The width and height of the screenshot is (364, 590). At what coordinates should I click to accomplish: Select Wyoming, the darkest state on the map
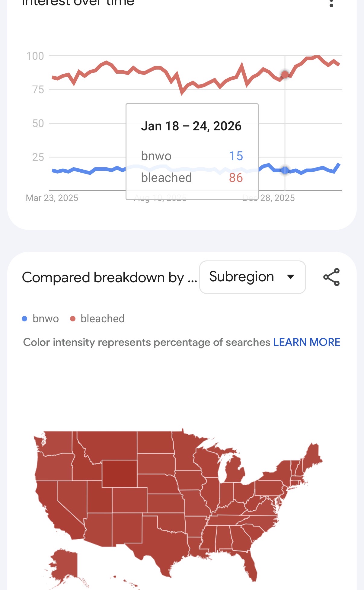pyautogui.click(x=119, y=473)
